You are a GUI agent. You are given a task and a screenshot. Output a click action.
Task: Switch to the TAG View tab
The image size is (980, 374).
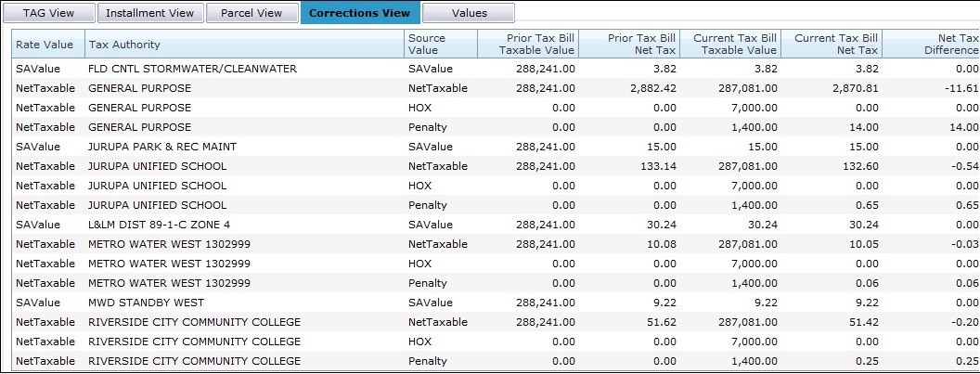coord(49,12)
